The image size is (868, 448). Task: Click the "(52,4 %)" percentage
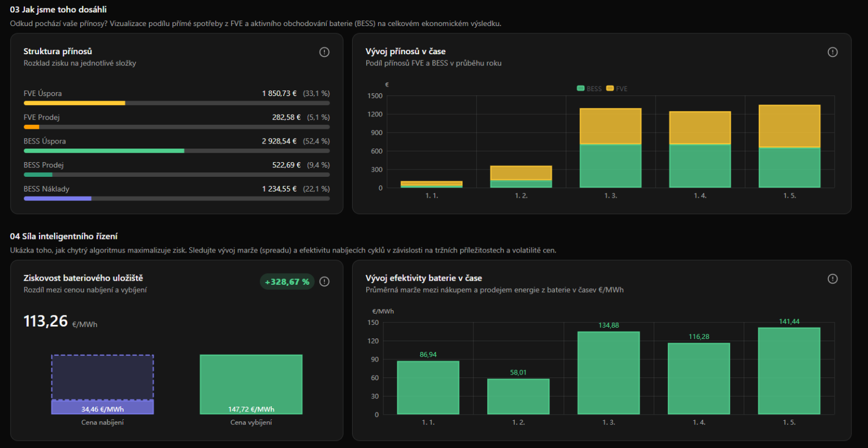[316, 141]
